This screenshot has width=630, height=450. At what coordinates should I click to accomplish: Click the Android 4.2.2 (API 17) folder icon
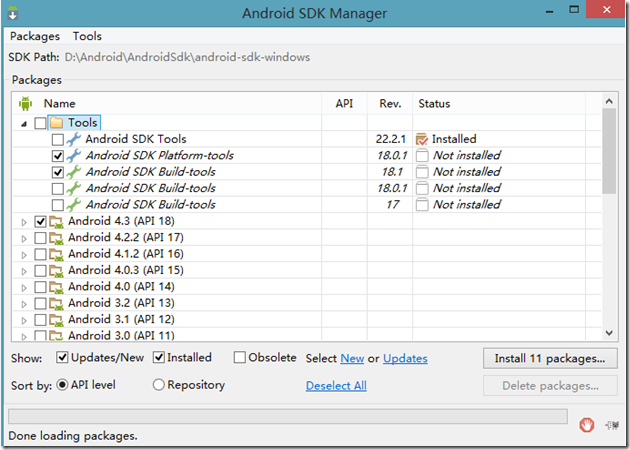click(56, 238)
